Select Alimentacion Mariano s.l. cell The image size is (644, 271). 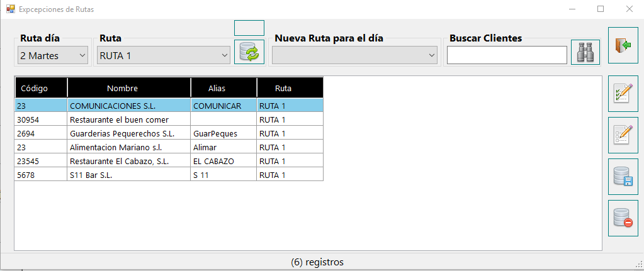[x=129, y=147]
